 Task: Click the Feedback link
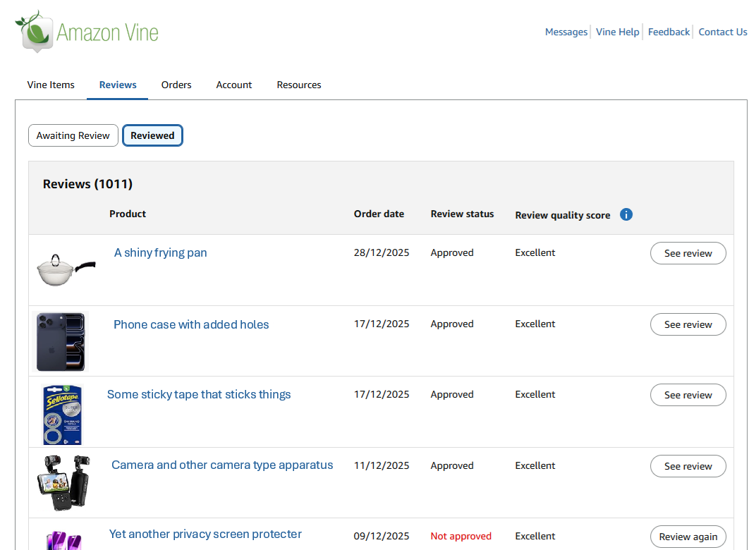(x=669, y=32)
